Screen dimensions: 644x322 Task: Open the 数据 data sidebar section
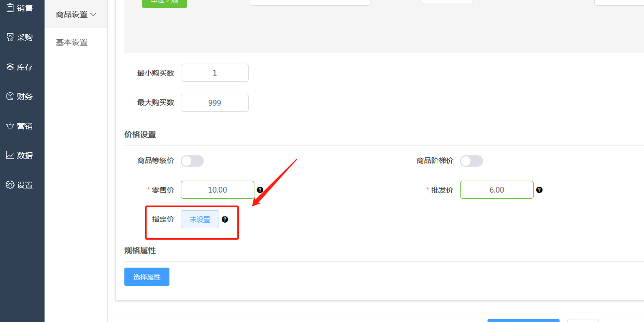[x=20, y=155]
